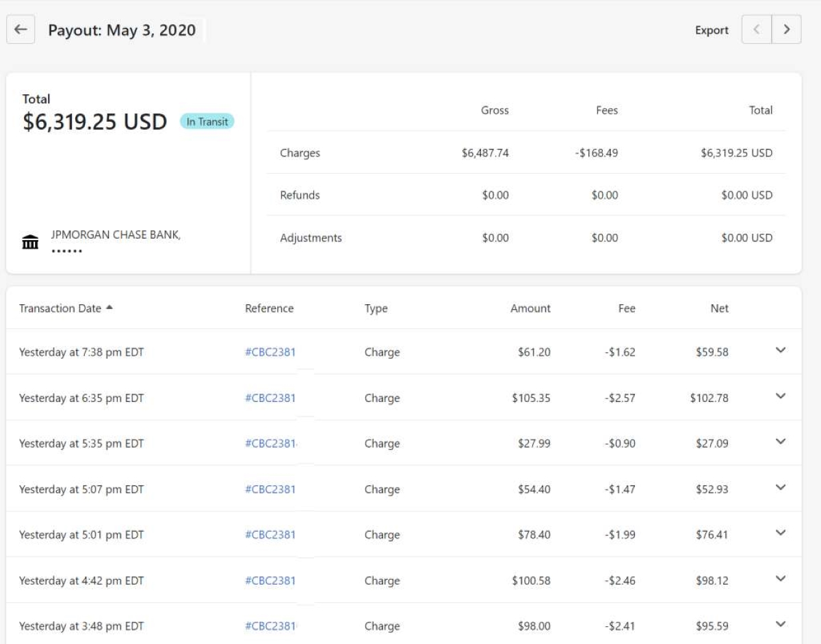This screenshot has width=821, height=644.
Task: Expand the 6:35 pm transaction row
Action: click(781, 397)
